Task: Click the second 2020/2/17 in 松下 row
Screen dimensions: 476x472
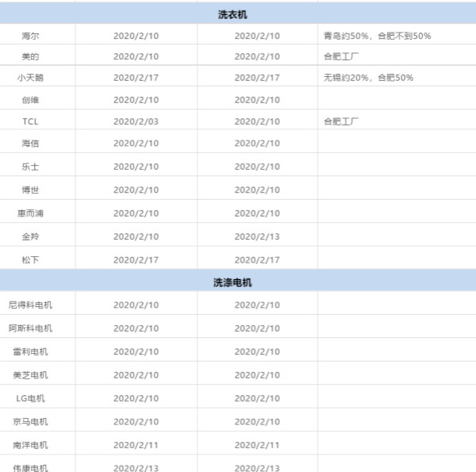Action: [257, 260]
